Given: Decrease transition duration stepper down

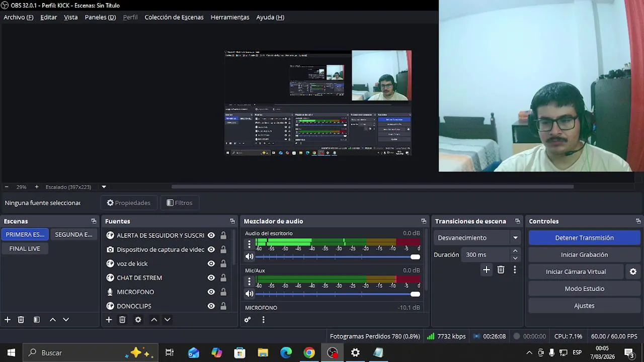Looking at the screenshot, I should click(x=515, y=258).
